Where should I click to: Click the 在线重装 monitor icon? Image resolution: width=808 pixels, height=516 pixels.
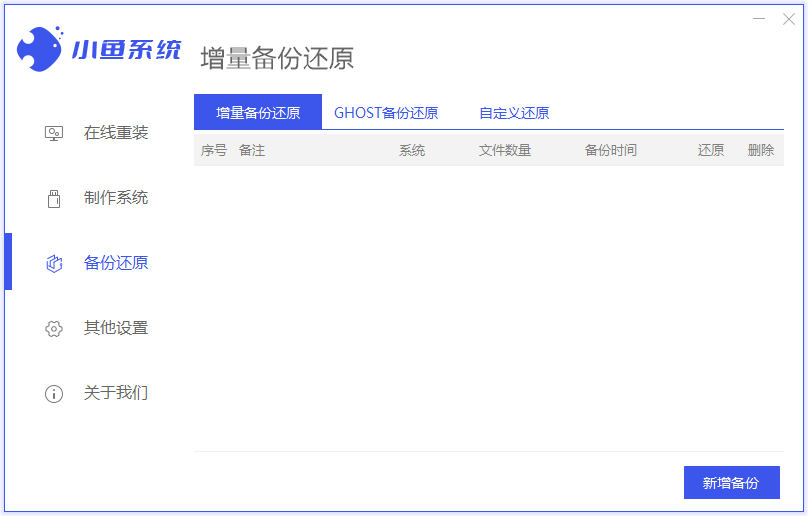[54, 134]
